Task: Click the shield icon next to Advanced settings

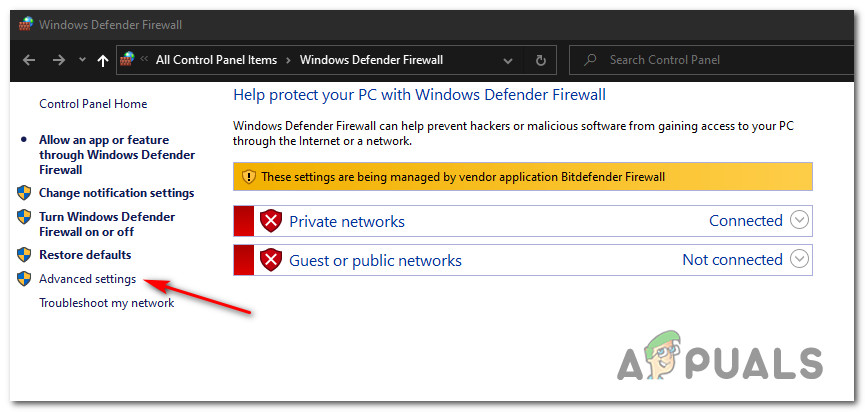Action: coord(25,279)
